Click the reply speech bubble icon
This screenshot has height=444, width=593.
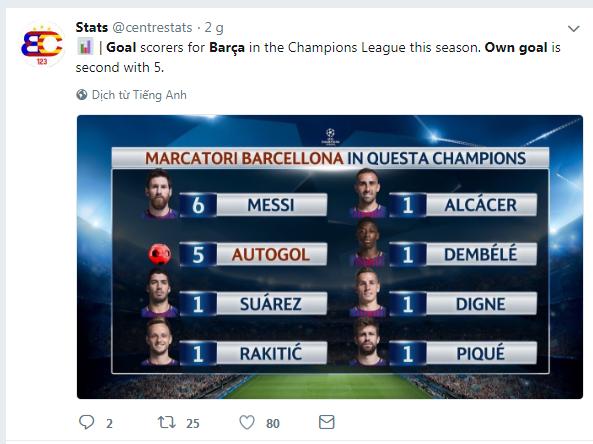(86, 422)
